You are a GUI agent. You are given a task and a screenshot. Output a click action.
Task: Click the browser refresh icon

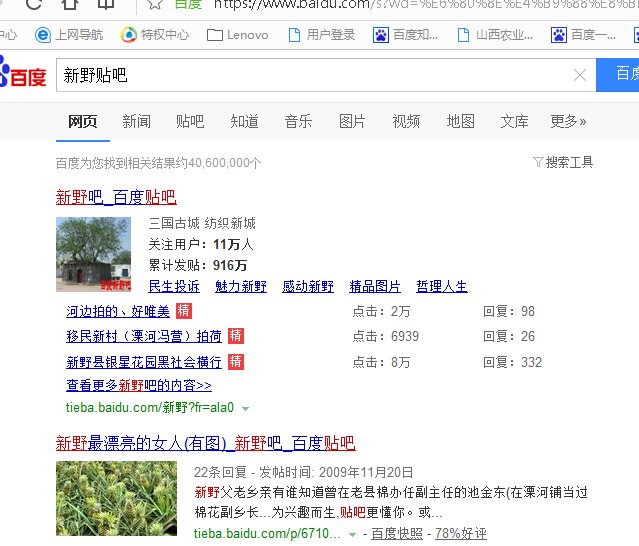point(34,3)
